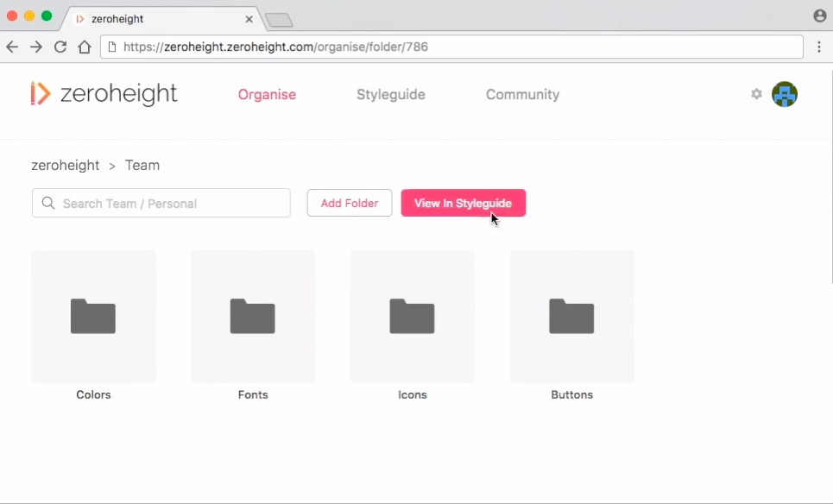Switch to the Styleguide tab
833x504 pixels.
390,95
